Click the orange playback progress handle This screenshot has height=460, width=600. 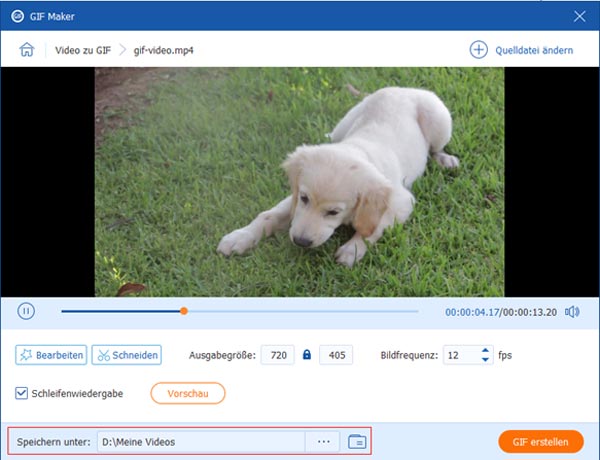tap(184, 311)
